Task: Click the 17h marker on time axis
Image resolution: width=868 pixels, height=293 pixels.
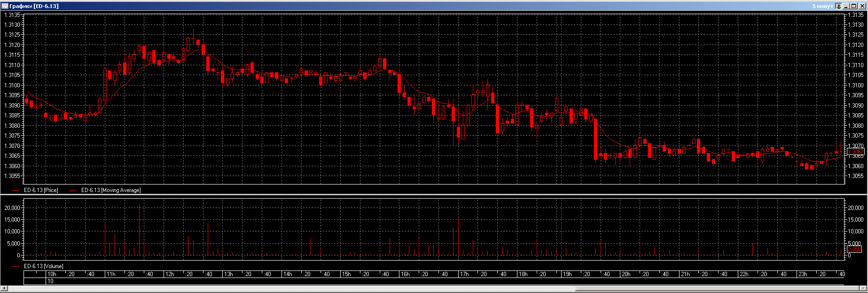Action: [464, 274]
